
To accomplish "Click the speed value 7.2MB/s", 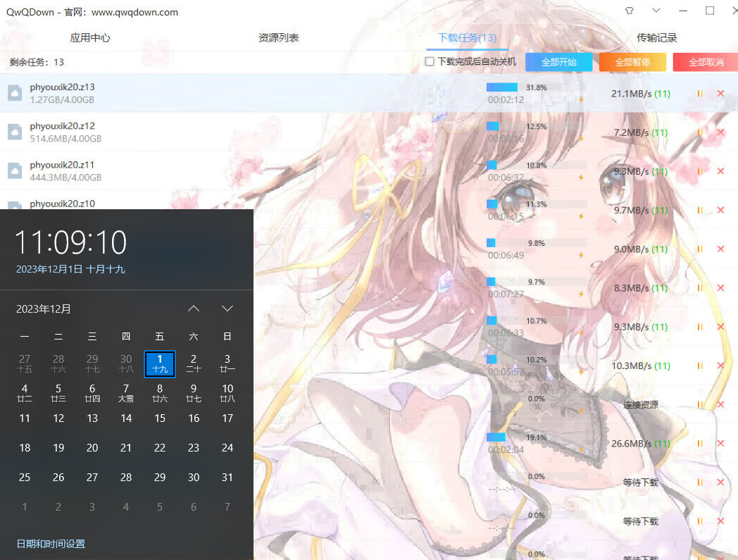I will [631, 133].
